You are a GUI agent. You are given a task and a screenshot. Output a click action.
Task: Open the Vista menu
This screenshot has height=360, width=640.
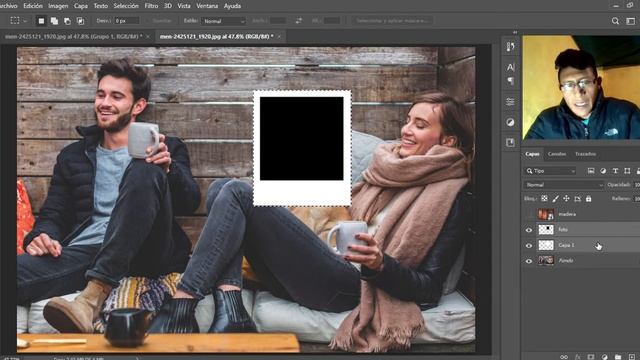(x=184, y=6)
